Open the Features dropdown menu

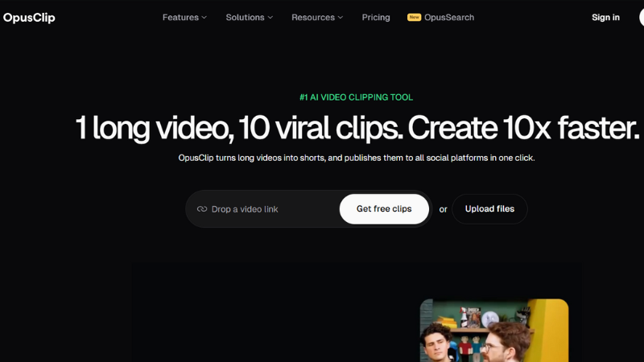184,17
